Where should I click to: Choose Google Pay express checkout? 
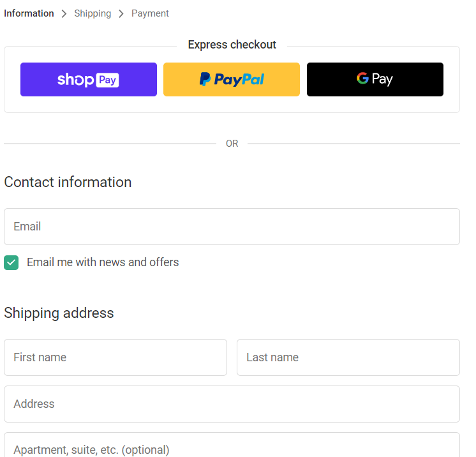click(x=375, y=80)
